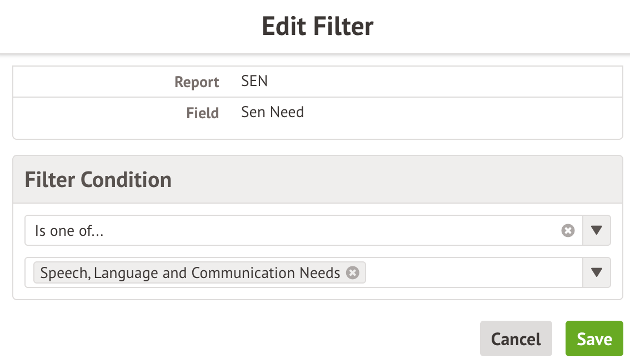
Task: Click the "Is one of..." combo box text
Action: (x=69, y=231)
